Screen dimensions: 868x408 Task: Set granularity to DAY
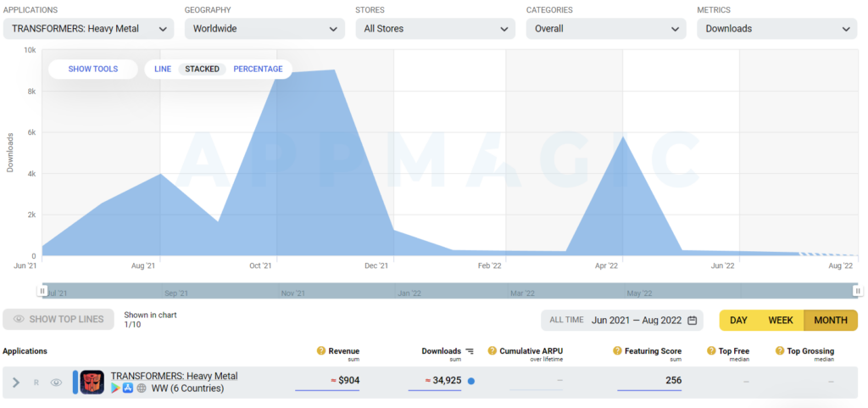[x=739, y=320]
